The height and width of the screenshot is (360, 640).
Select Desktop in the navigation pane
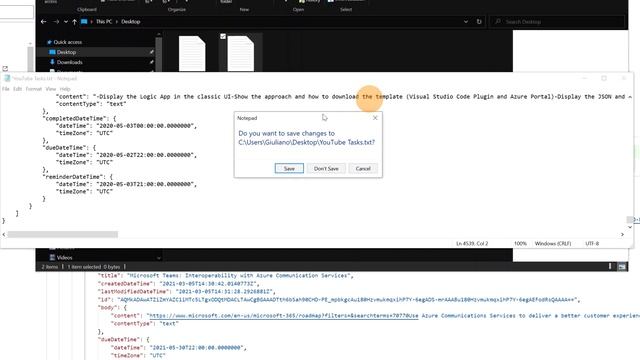(x=66, y=52)
